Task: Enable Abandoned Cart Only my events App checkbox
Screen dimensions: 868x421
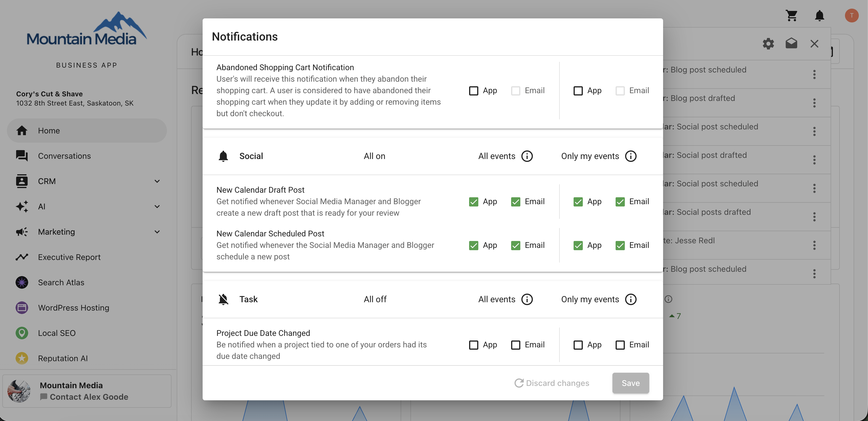Action: click(x=578, y=91)
